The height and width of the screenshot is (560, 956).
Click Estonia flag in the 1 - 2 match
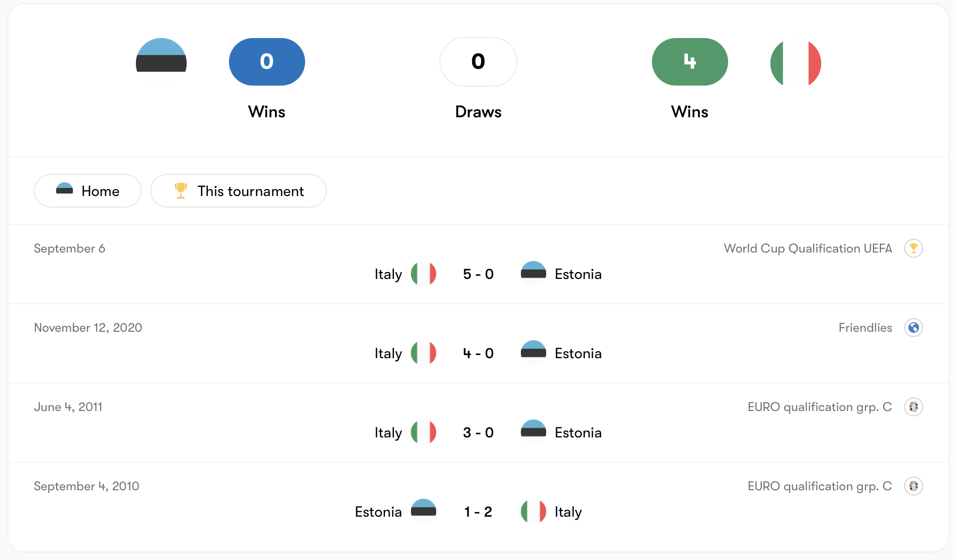point(424,511)
